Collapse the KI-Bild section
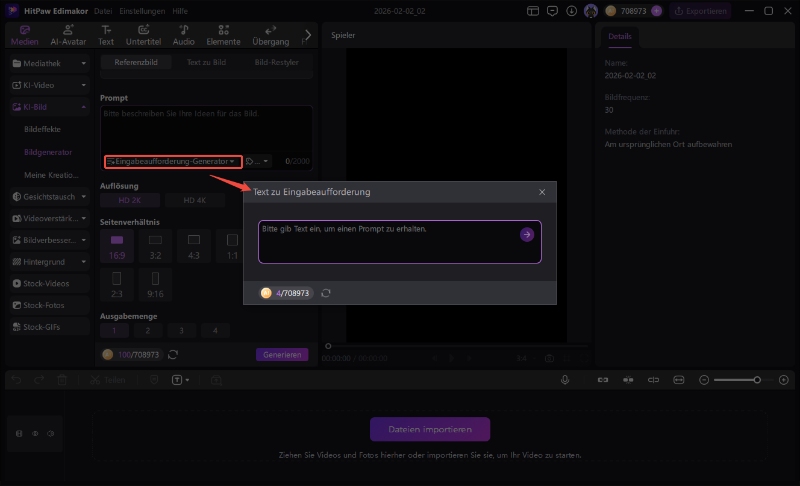This screenshot has width=800, height=486. (49, 106)
